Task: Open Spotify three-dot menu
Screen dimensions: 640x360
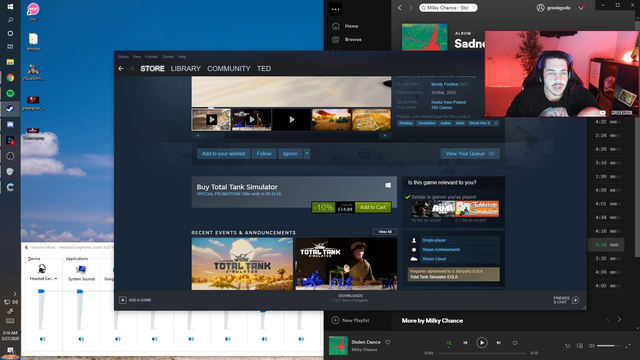Action: coord(336,9)
